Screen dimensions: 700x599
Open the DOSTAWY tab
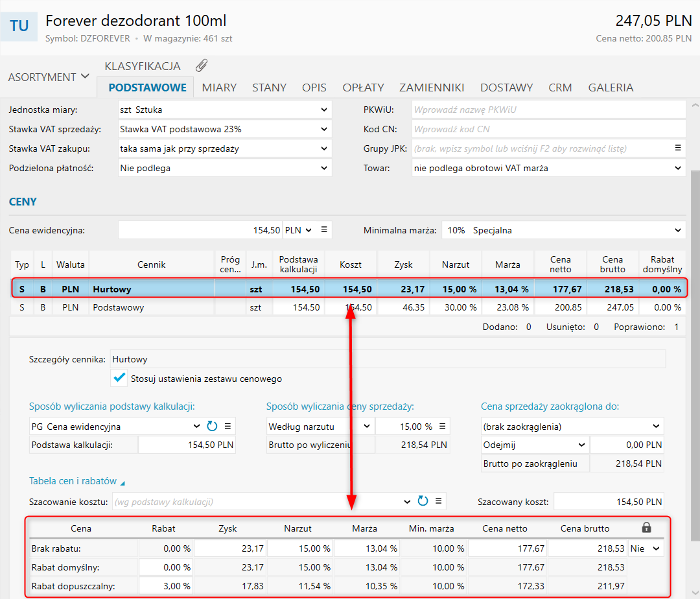point(507,88)
